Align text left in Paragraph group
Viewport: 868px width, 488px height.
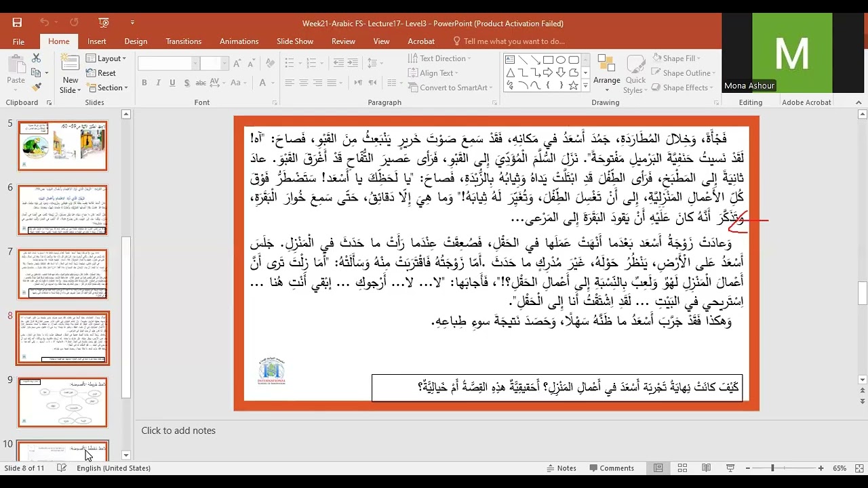tap(290, 83)
